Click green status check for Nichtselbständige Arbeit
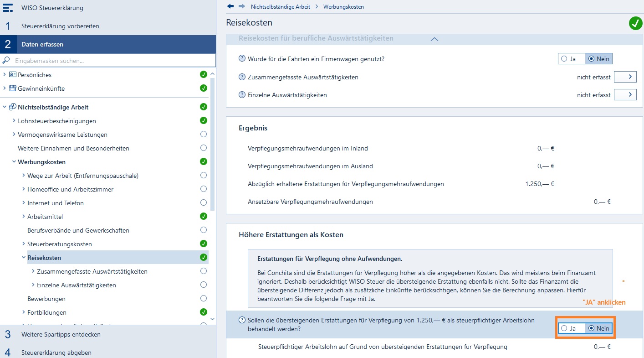Viewport: 644px width, 358px height. tap(204, 107)
